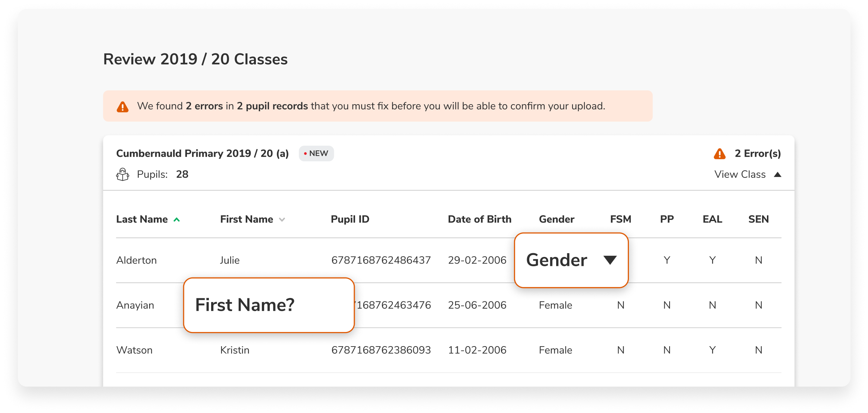This screenshot has height=413, width=868.
Task: Click the warning icon in error banner
Action: [x=122, y=107]
